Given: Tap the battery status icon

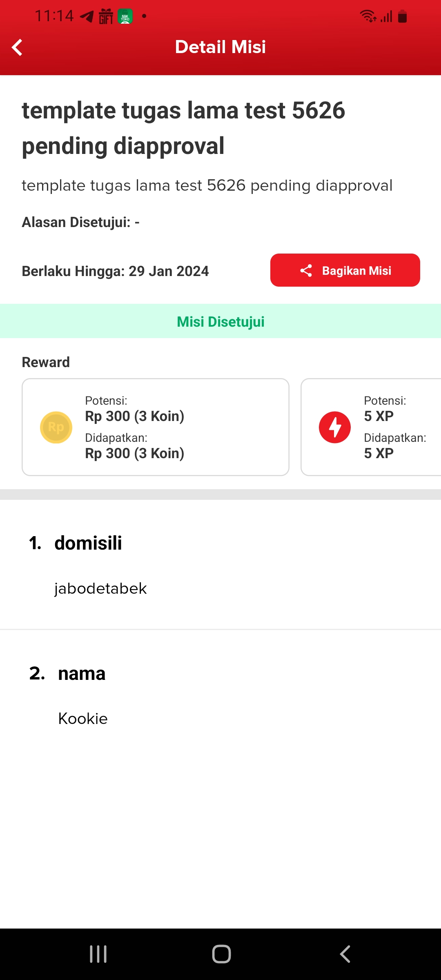Looking at the screenshot, I should click(402, 16).
